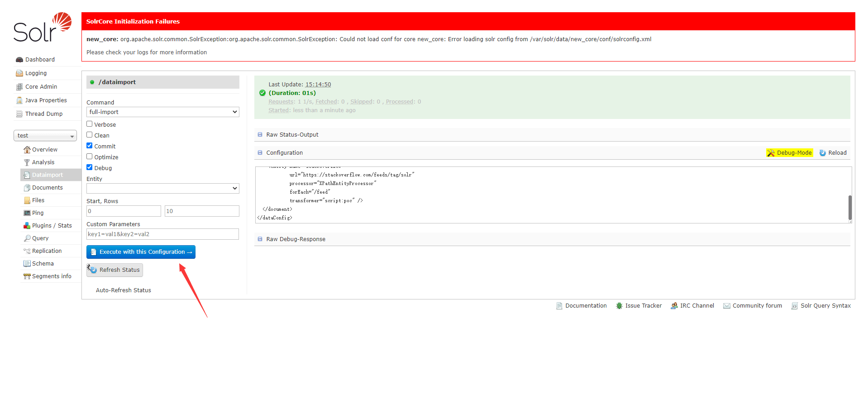Click the Dashboard icon in sidebar
868x413 pixels.
point(19,60)
